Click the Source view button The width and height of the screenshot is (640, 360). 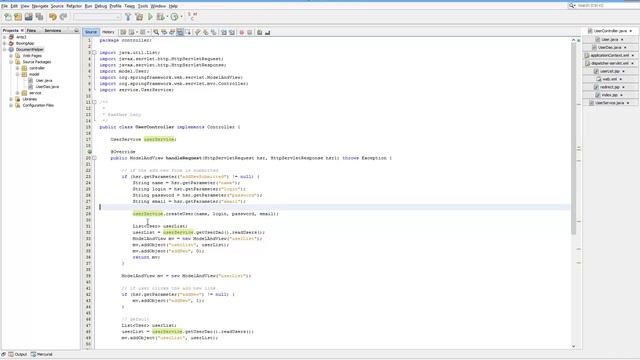[91, 32]
